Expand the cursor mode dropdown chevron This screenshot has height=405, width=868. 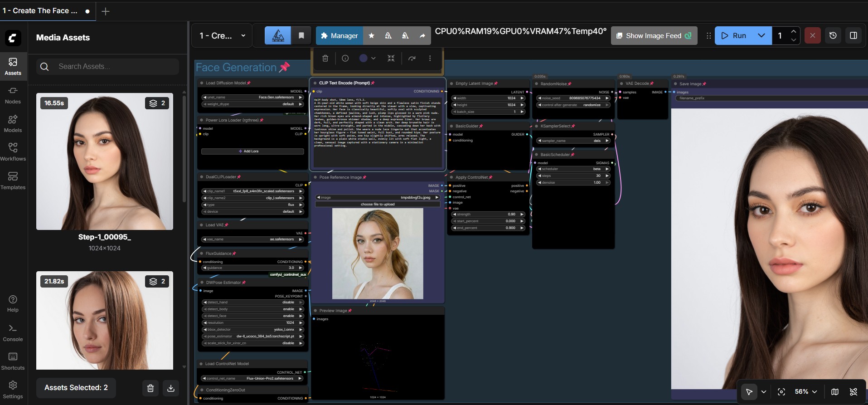click(x=764, y=392)
